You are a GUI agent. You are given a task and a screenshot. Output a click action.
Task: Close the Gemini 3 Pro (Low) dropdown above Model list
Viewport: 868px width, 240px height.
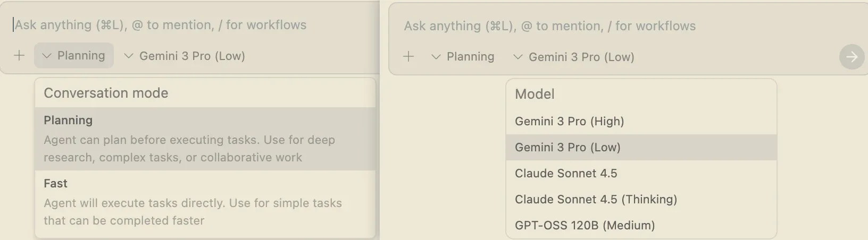click(581, 57)
